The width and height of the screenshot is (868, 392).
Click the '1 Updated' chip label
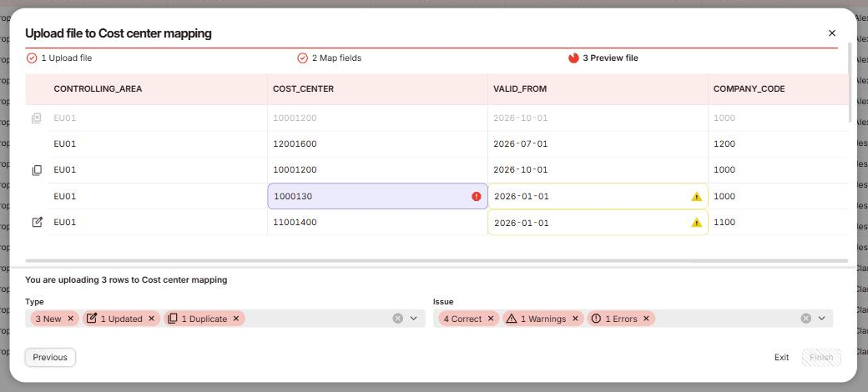click(121, 319)
